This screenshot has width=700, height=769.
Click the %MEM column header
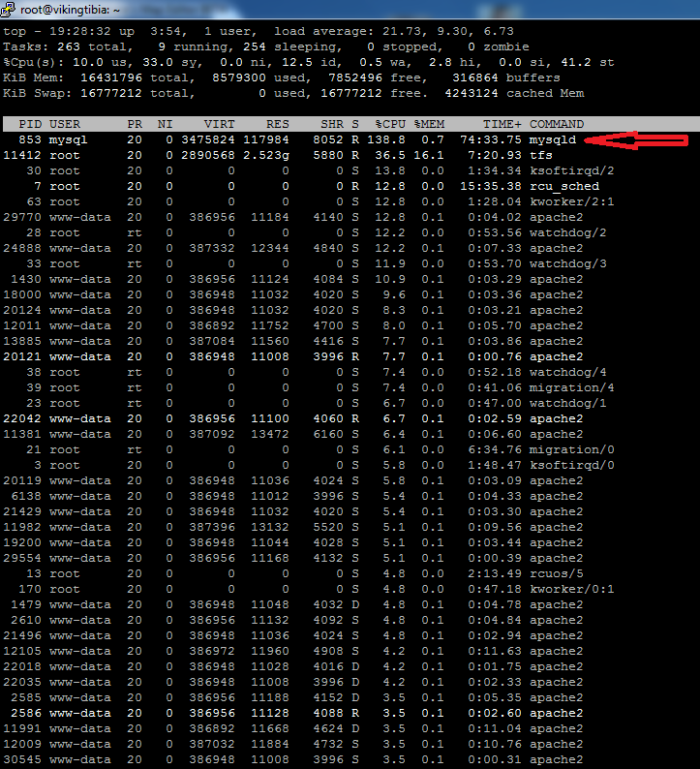429,124
